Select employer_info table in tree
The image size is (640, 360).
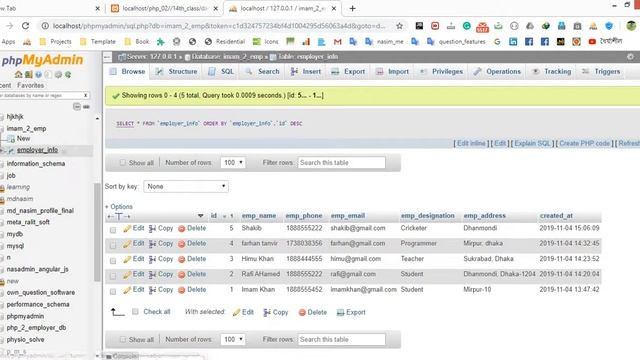[37, 150]
